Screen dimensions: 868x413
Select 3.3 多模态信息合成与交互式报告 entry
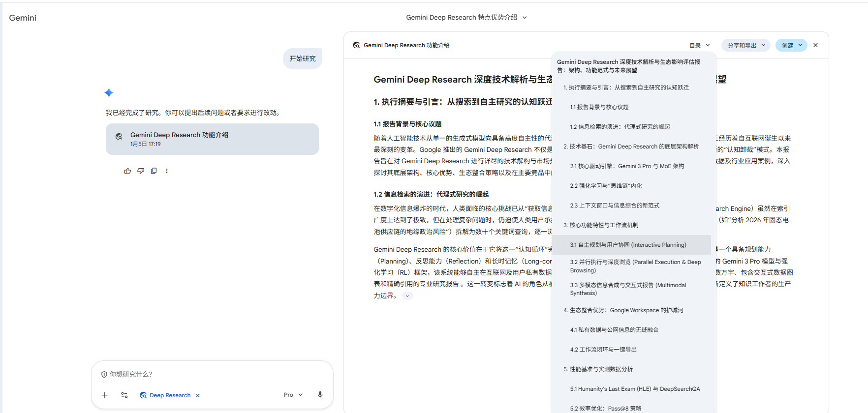(x=631, y=289)
